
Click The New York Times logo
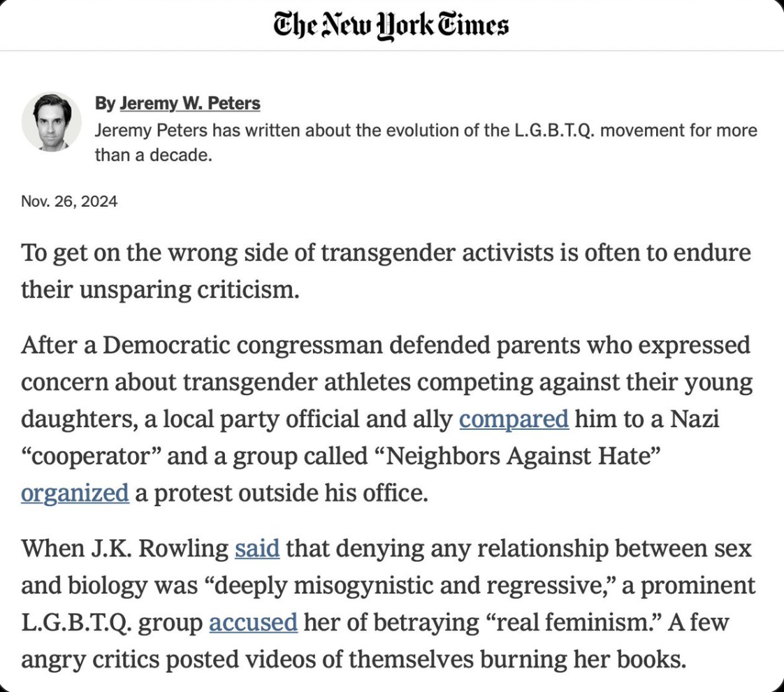click(391, 25)
